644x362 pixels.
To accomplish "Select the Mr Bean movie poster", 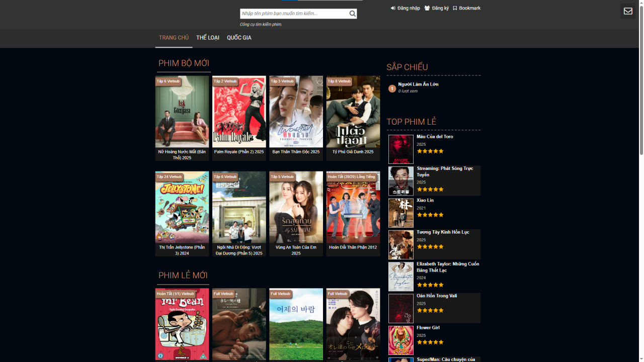I will pos(182,324).
